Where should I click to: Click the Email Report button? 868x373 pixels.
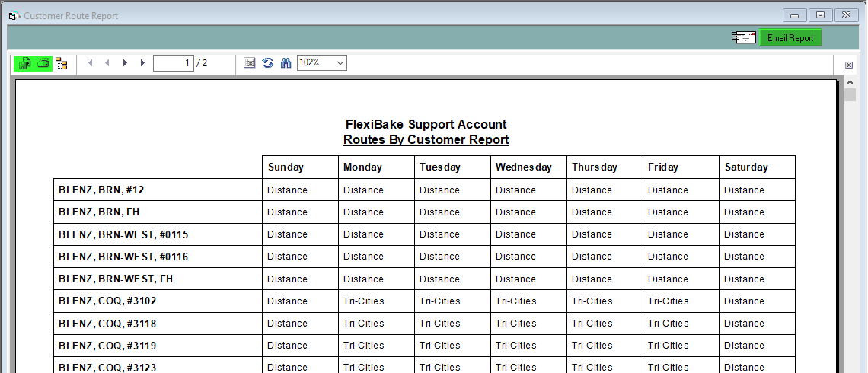pyautogui.click(x=790, y=37)
